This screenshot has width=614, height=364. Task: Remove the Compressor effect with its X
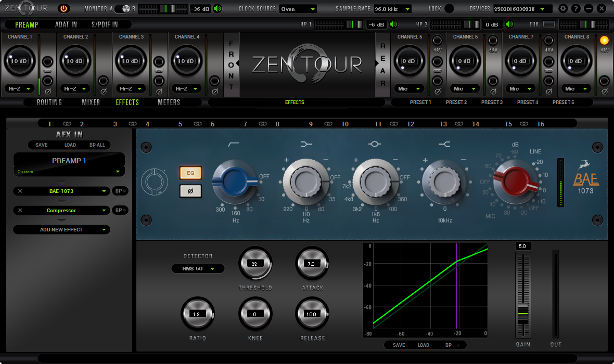[x=20, y=210]
